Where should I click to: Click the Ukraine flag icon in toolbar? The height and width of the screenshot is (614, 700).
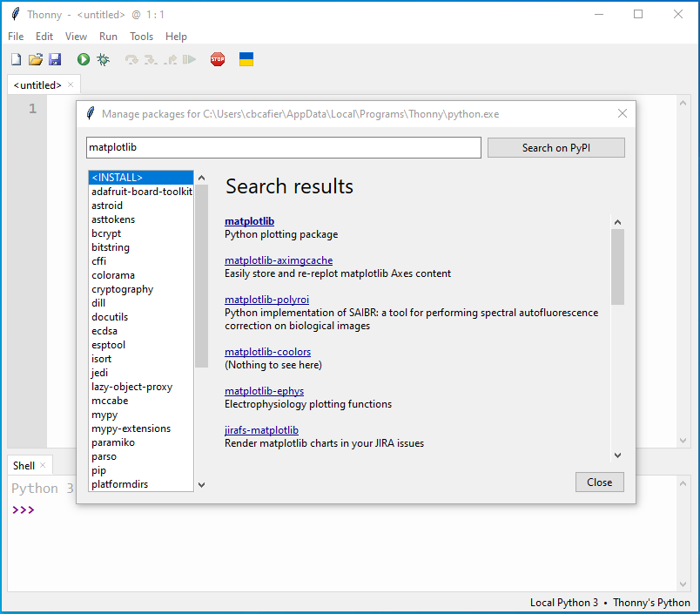pyautogui.click(x=246, y=59)
